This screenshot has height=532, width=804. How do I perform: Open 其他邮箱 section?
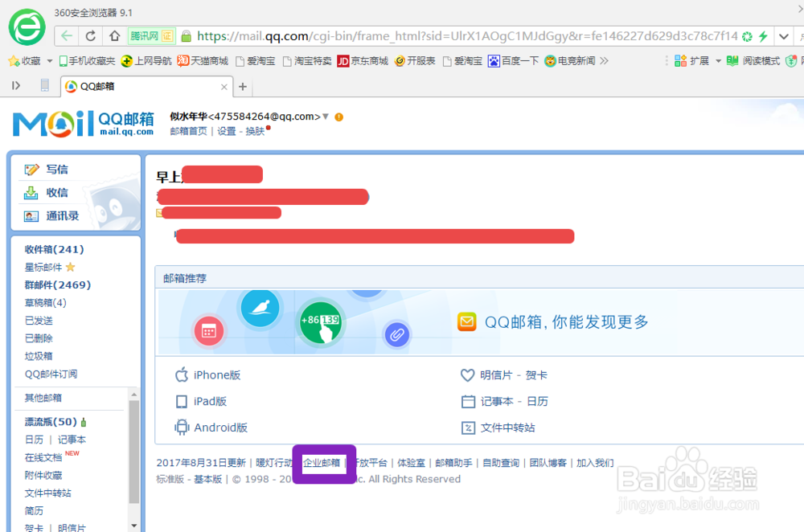click(x=43, y=398)
